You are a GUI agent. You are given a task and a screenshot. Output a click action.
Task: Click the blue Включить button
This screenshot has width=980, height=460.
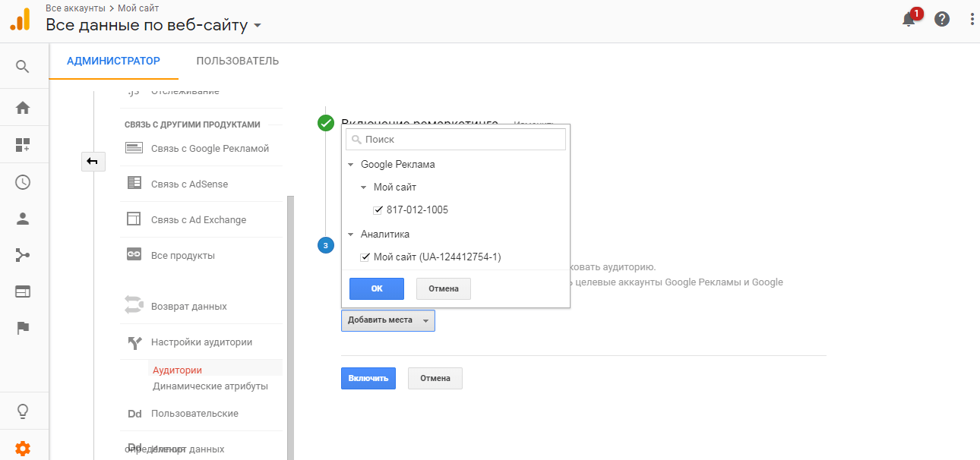click(368, 378)
